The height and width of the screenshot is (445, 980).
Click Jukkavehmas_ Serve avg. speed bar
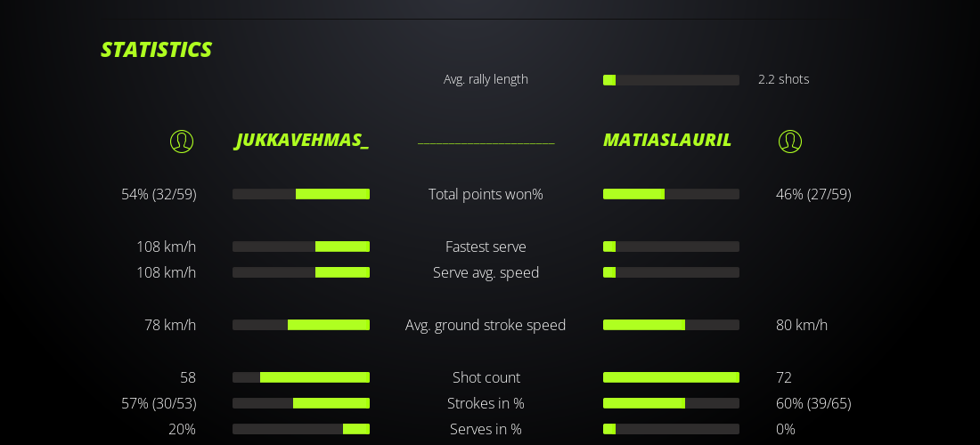301,272
